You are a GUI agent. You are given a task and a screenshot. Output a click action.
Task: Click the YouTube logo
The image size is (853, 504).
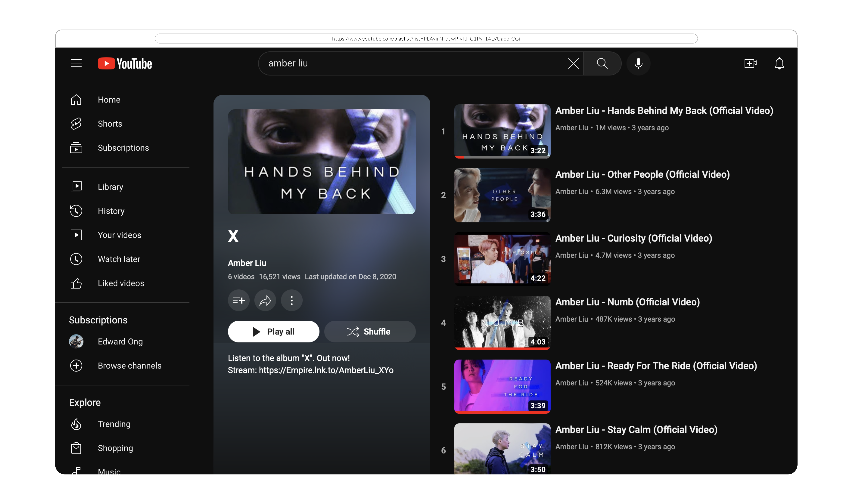click(x=125, y=64)
